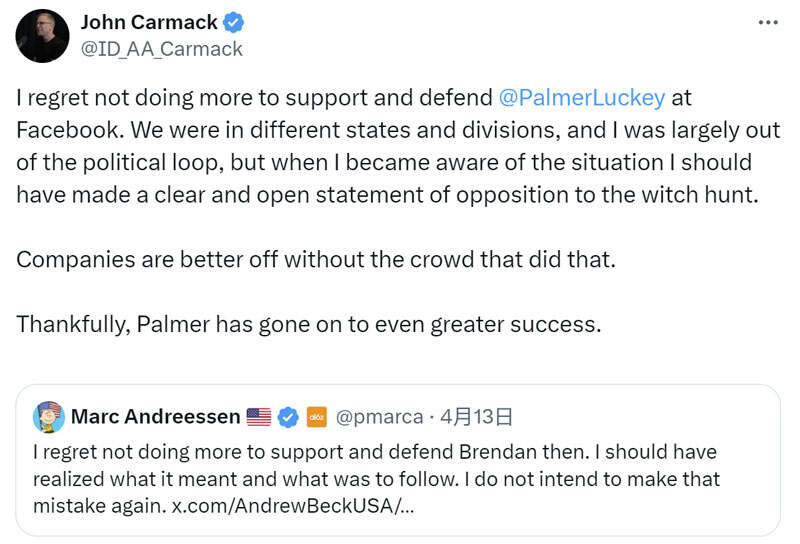Image resolution: width=800 pixels, height=544 pixels.
Task: Click the US flag emoji beside Marc Andreessen
Action: point(258,416)
